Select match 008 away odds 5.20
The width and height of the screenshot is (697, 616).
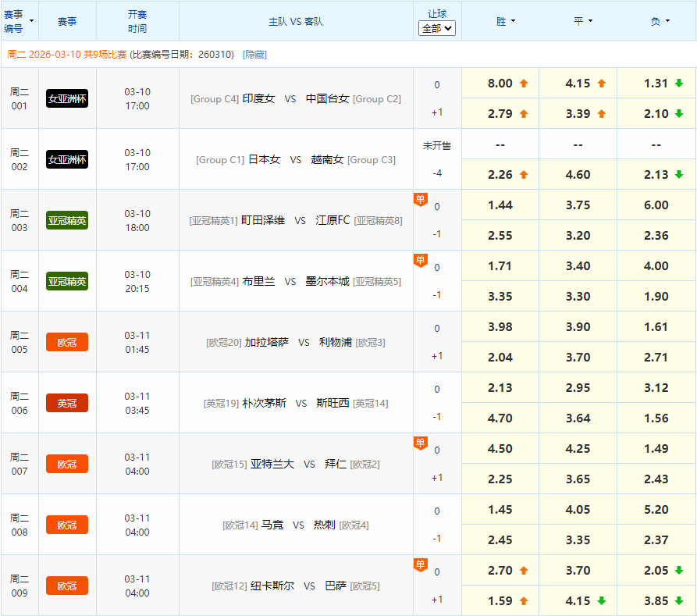click(x=656, y=510)
